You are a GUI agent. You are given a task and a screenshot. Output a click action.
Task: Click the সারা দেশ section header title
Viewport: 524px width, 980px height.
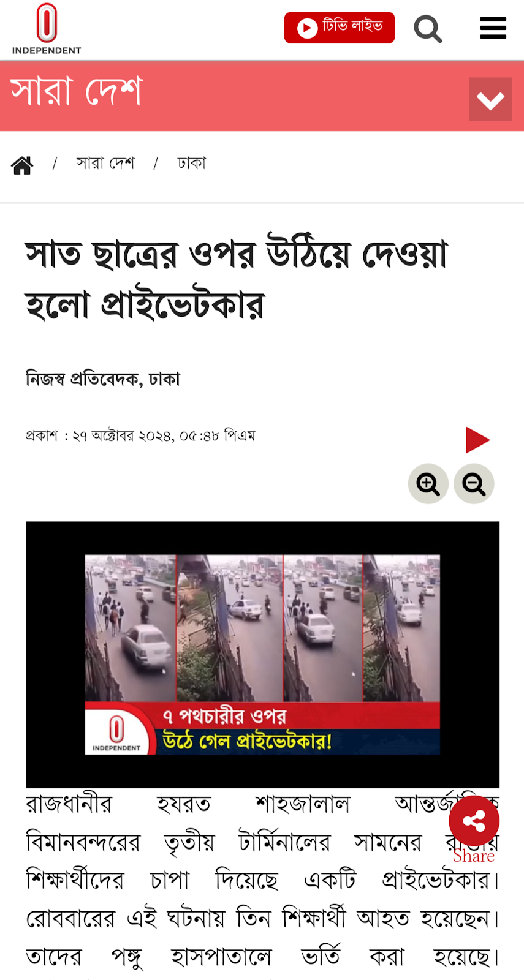point(77,92)
